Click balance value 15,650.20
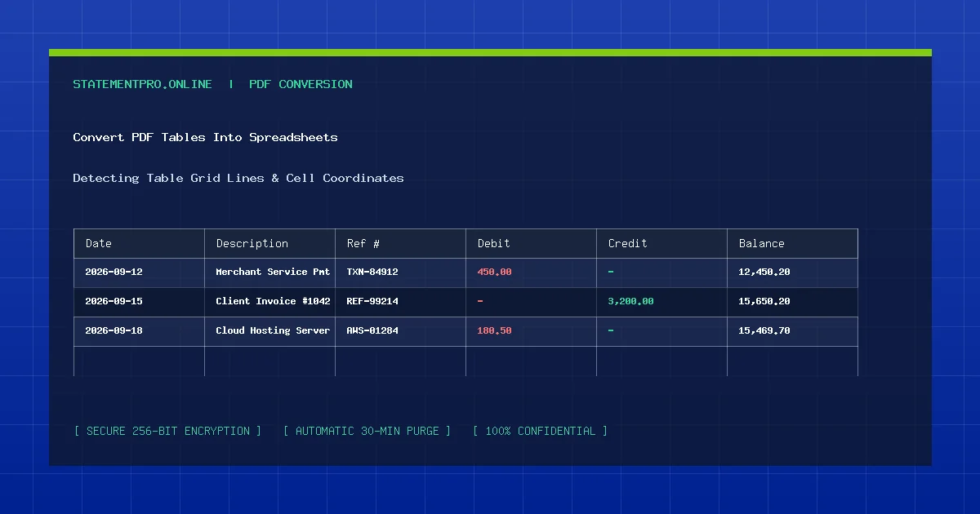This screenshot has height=514, width=980. (764, 301)
